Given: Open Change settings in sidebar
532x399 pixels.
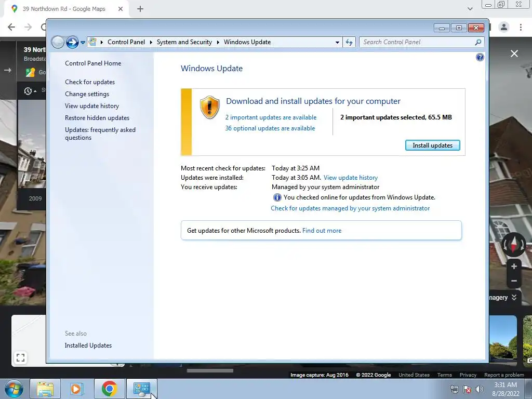Looking at the screenshot, I should 87,94.
